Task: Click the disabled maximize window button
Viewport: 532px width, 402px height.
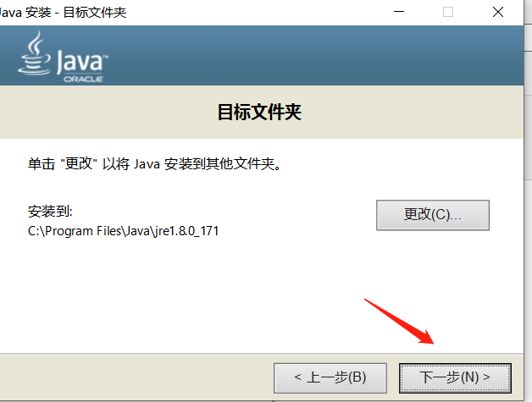Action: pos(448,12)
